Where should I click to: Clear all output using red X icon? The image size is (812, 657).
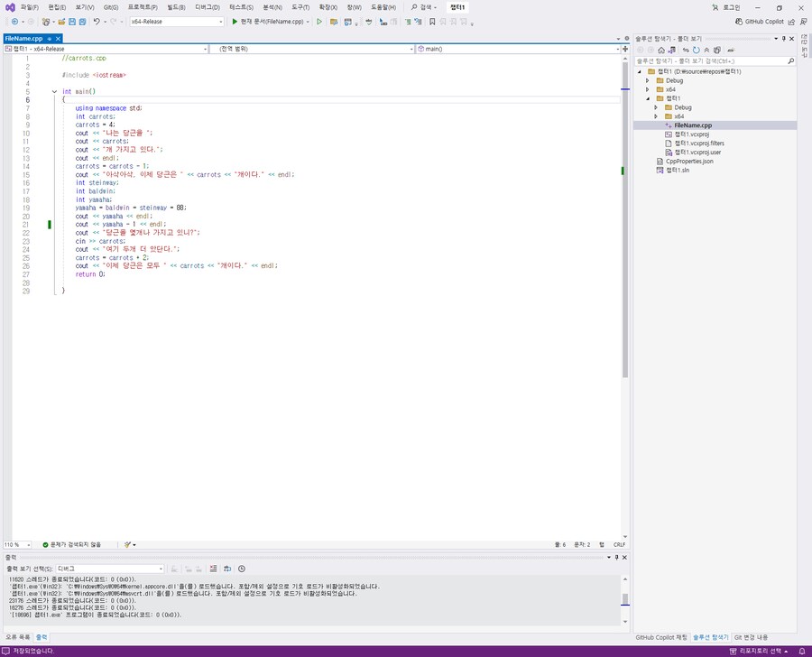coord(213,569)
